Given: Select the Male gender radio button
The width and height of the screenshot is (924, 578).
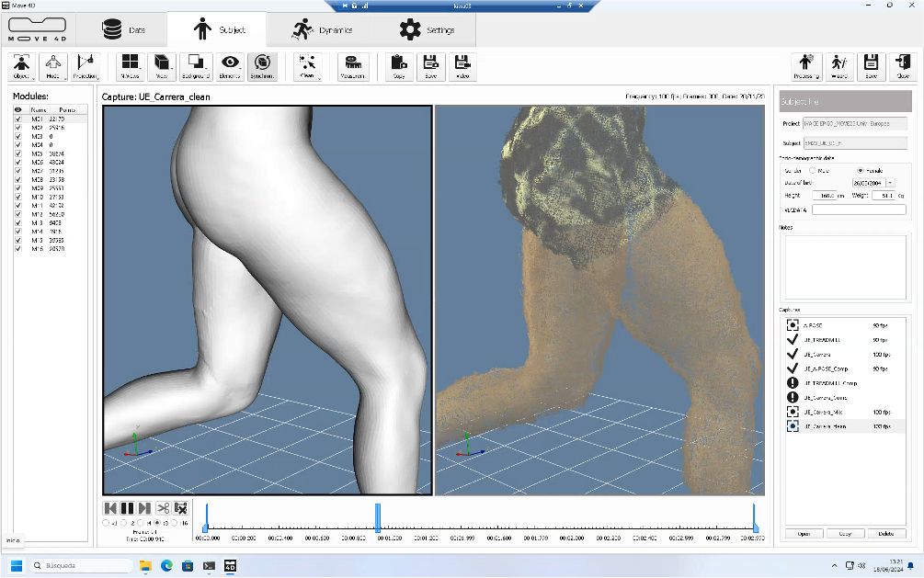Looking at the screenshot, I should point(812,170).
